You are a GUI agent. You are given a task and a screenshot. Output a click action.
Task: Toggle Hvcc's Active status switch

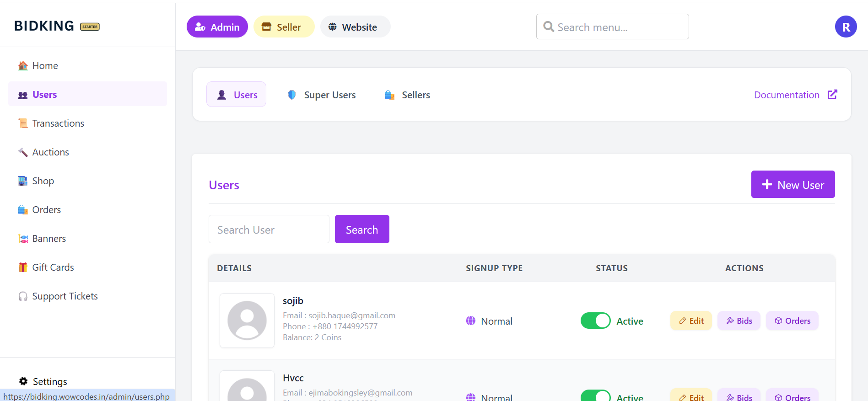pyautogui.click(x=596, y=396)
